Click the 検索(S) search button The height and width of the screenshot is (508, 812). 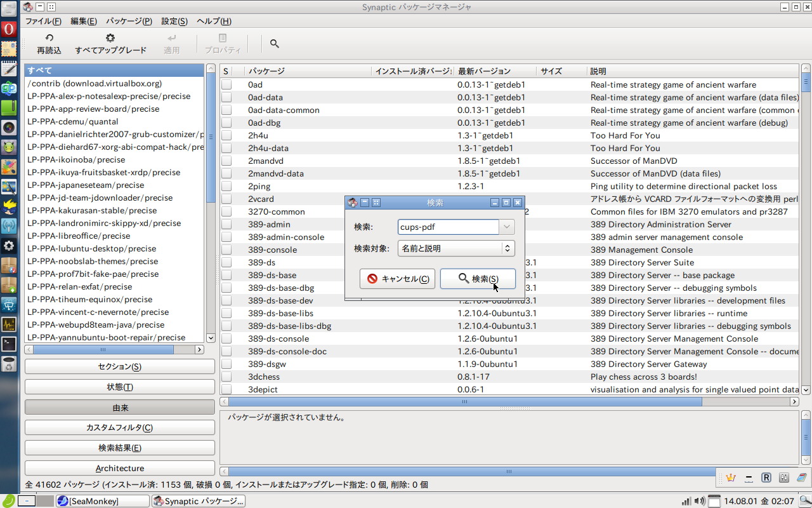pyautogui.click(x=478, y=279)
